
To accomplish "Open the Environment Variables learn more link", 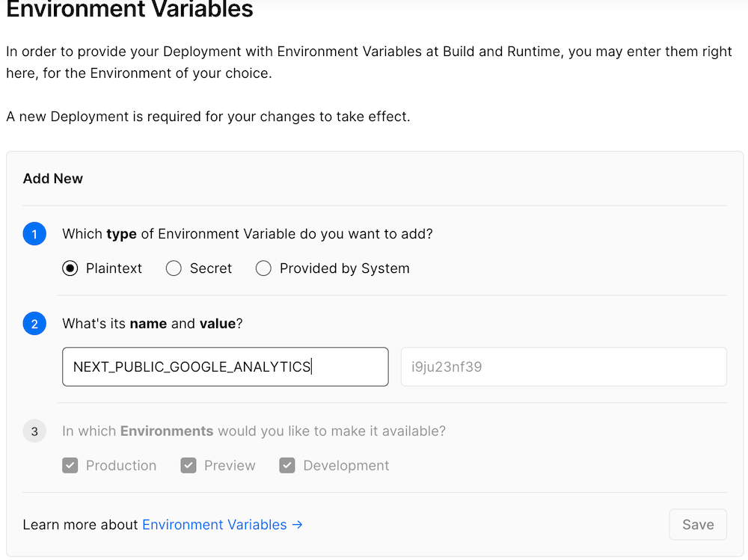I will [x=222, y=525].
